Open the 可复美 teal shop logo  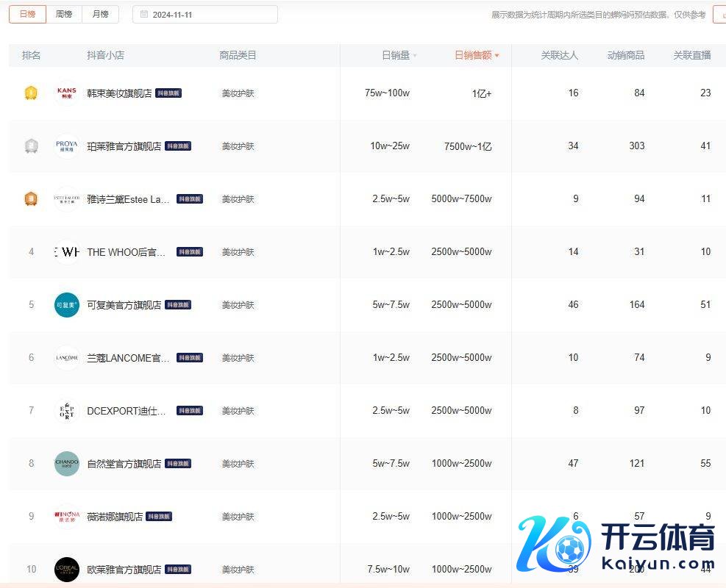[67, 305]
